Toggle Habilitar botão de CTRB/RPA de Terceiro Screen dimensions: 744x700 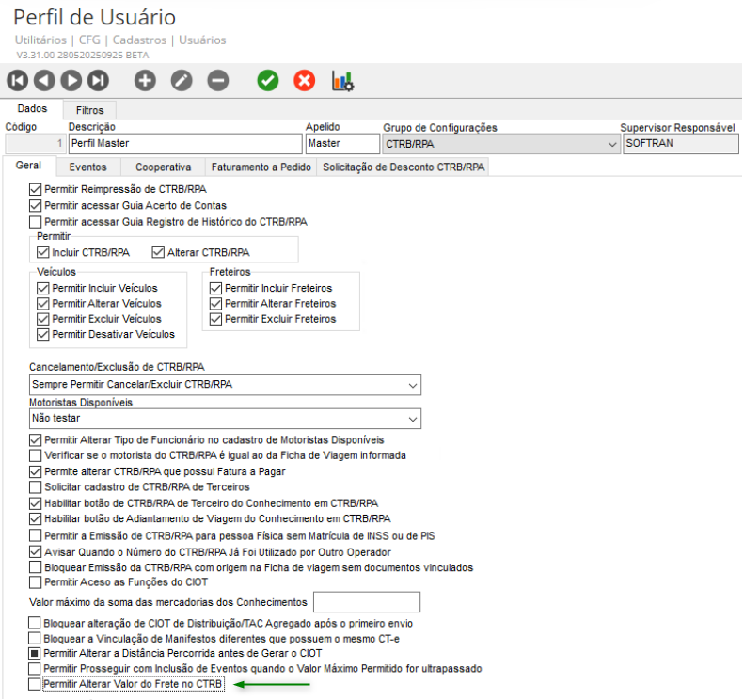(35, 503)
